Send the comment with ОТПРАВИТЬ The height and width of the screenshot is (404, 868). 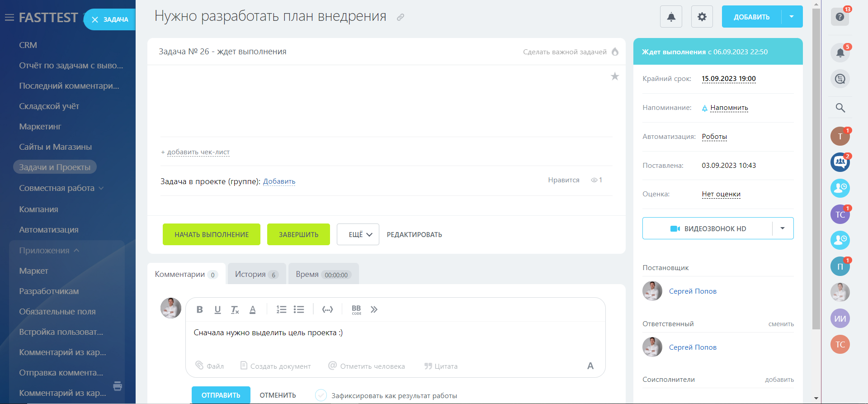pos(221,395)
